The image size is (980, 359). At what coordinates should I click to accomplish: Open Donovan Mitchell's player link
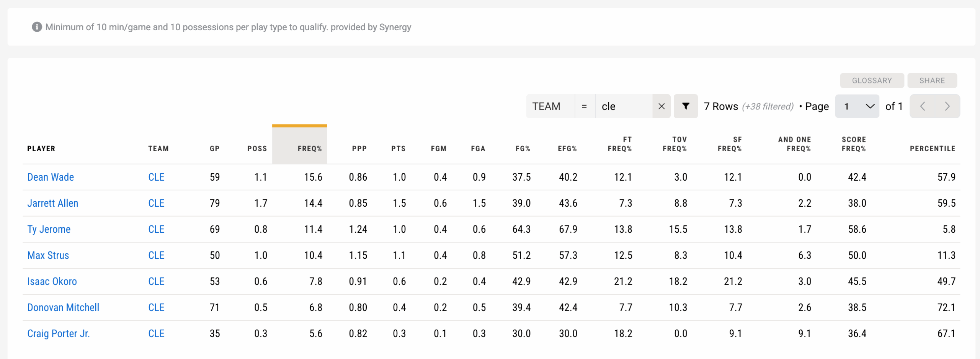[63, 307]
